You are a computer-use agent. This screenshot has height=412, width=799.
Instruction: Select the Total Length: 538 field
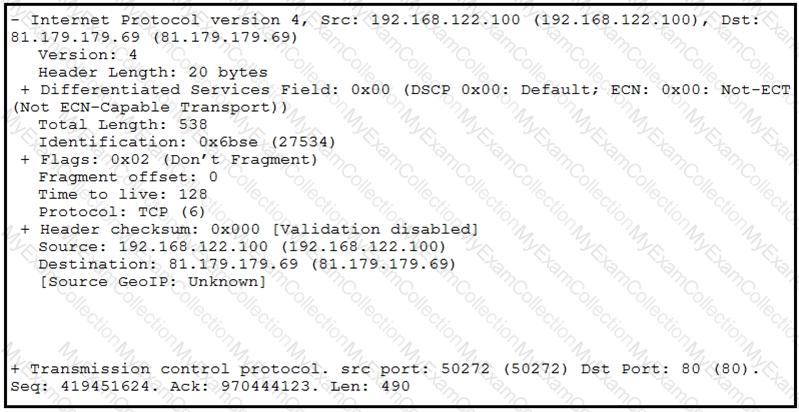pyautogui.click(x=122, y=125)
